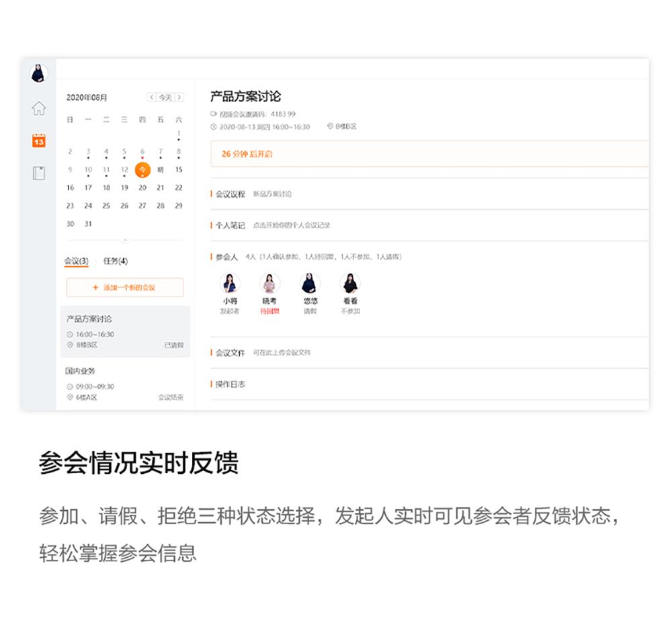
Task: Click 悠悠 participant avatar
Action: 310,283
